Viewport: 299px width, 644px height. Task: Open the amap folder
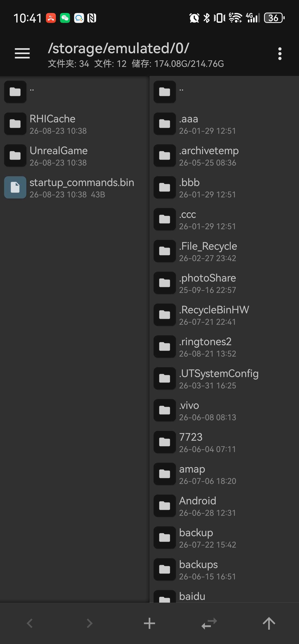coord(224,474)
